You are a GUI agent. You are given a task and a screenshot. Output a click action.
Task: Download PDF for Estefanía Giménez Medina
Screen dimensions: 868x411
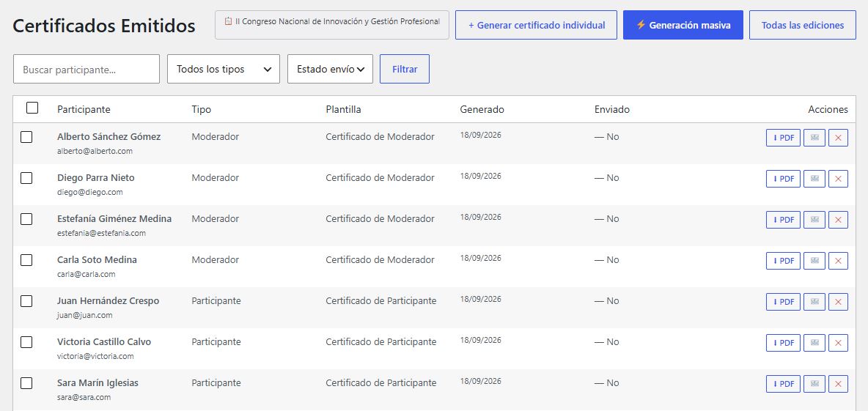tap(783, 220)
